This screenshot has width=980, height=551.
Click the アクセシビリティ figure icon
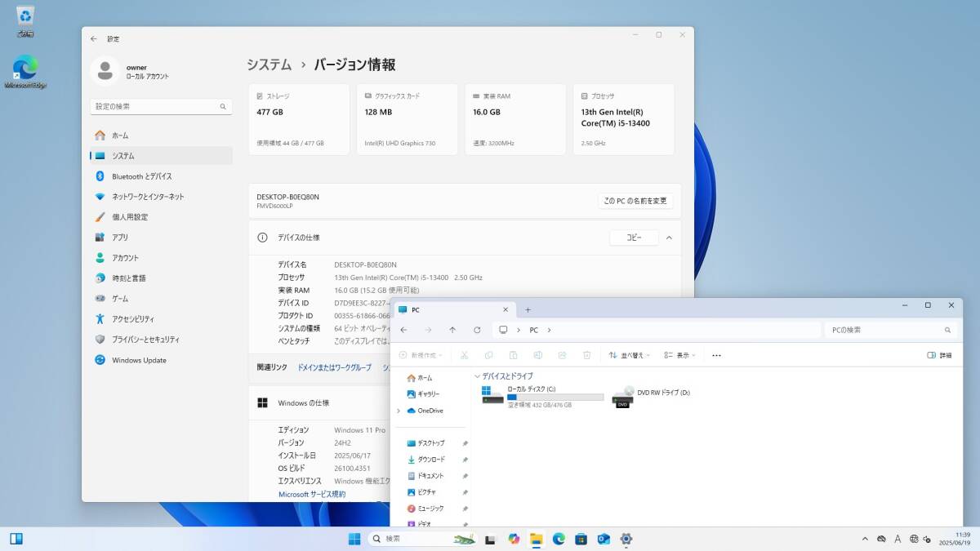pos(100,319)
